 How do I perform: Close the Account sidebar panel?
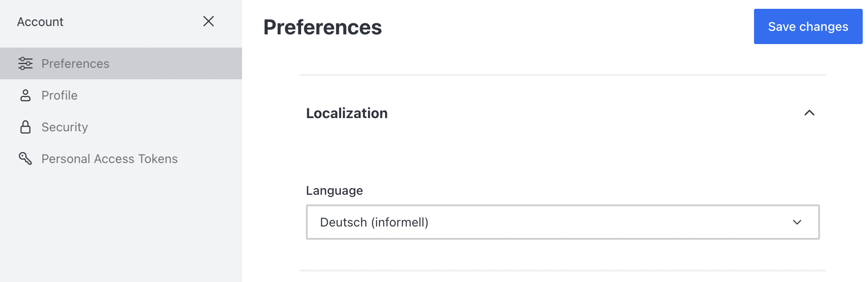(x=209, y=21)
